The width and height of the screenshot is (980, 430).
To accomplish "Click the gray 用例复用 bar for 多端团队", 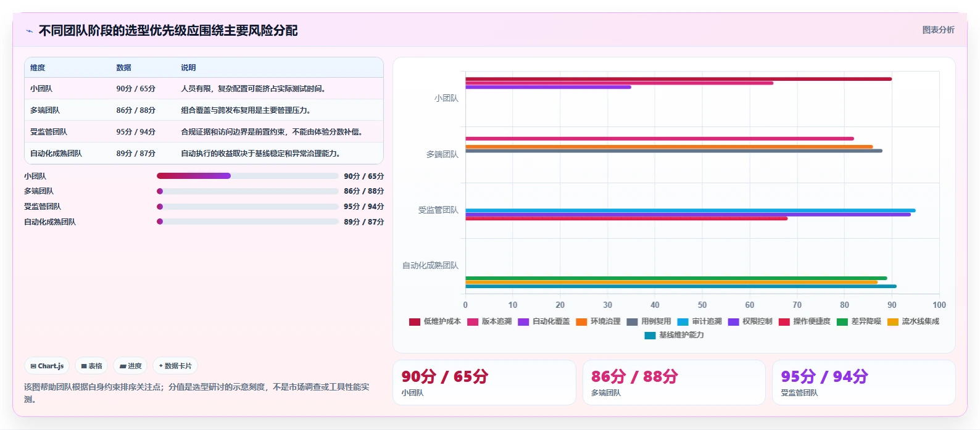I will (x=673, y=151).
